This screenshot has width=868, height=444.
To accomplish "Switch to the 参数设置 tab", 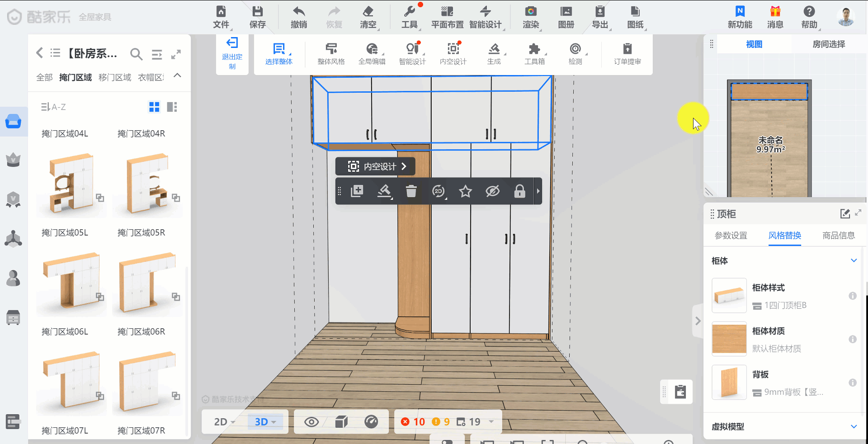I will coord(731,236).
